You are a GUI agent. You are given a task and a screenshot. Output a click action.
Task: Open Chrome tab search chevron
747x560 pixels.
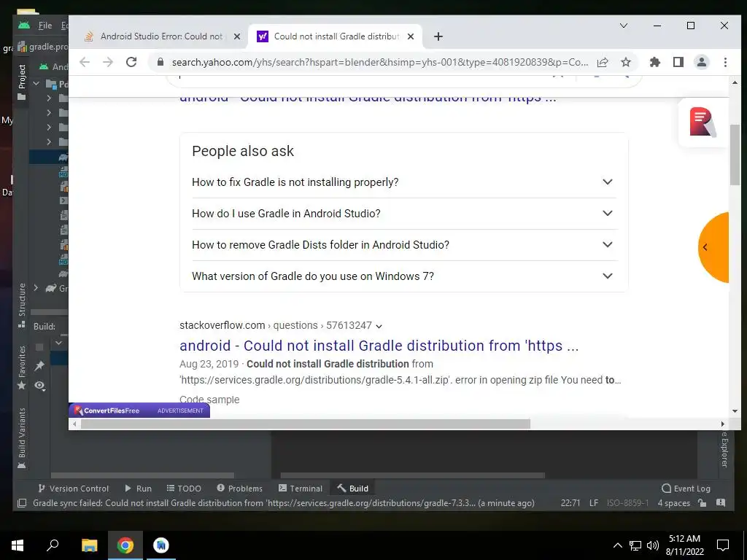click(624, 26)
